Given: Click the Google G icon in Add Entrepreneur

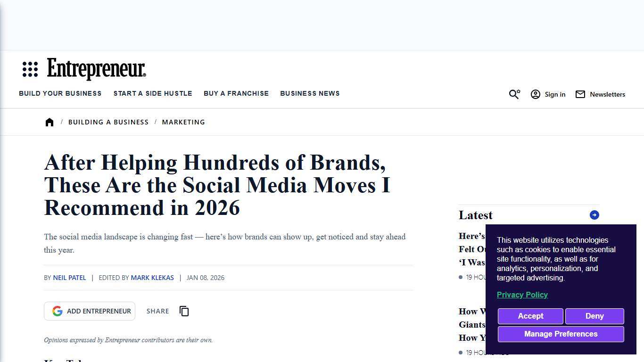Looking at the screenshot, I should 57,311.
